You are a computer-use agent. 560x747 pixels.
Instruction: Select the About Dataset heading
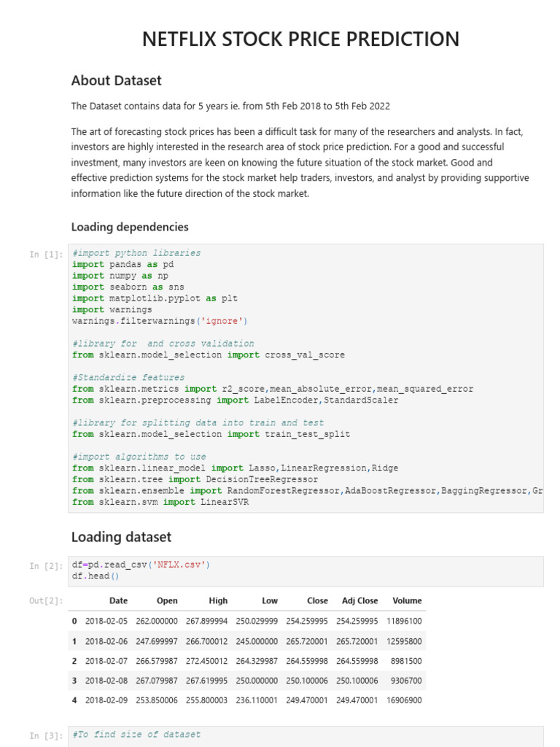point(116,80)
